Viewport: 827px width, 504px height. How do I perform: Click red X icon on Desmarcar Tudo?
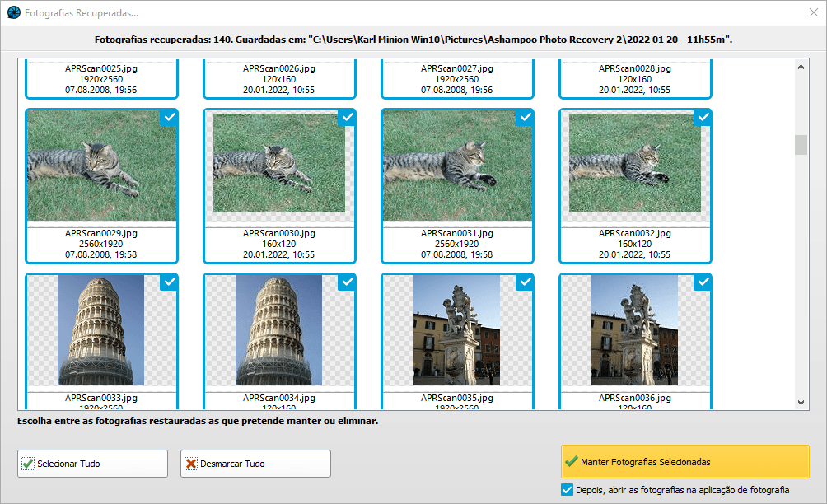191,464
